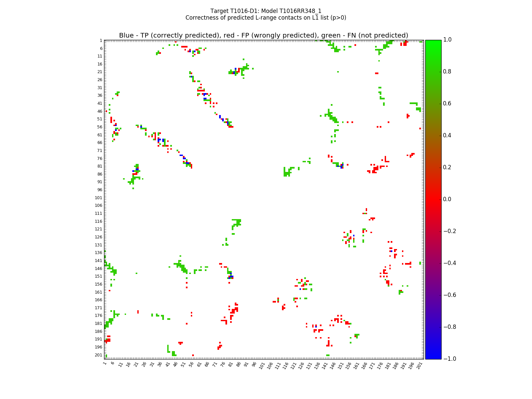This screenshot has width=532, height=399.
Task: Click the blue bottom end of colorbar
Action: point(433,357)
